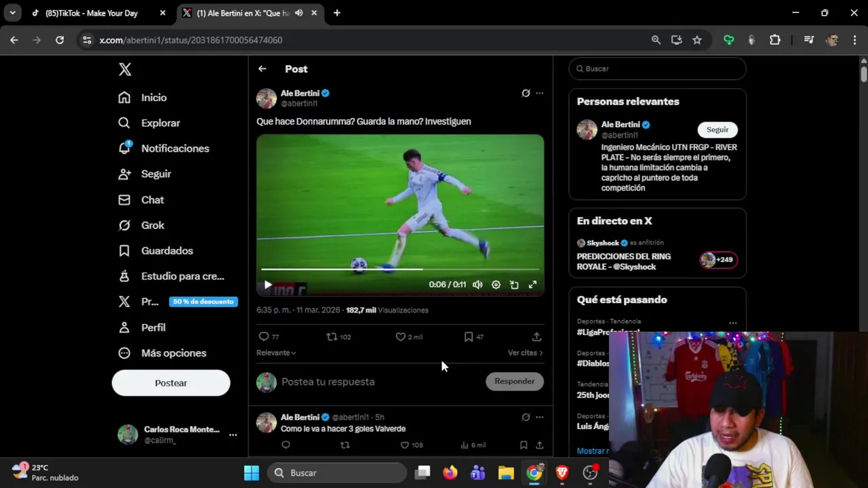Open more options on the Valverde reply
The height and width of the screenshot is (488, 868).
(540, 418)
